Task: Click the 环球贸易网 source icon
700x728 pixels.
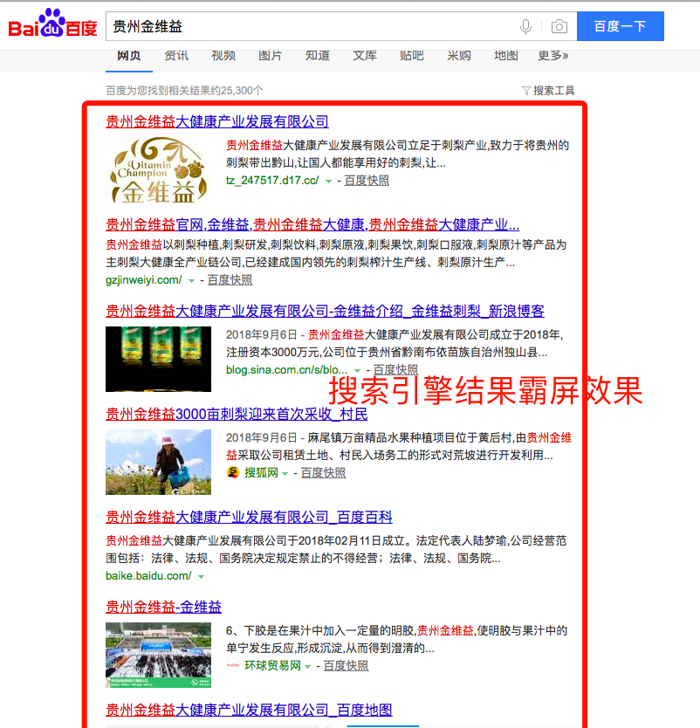Action: [233, 665]
